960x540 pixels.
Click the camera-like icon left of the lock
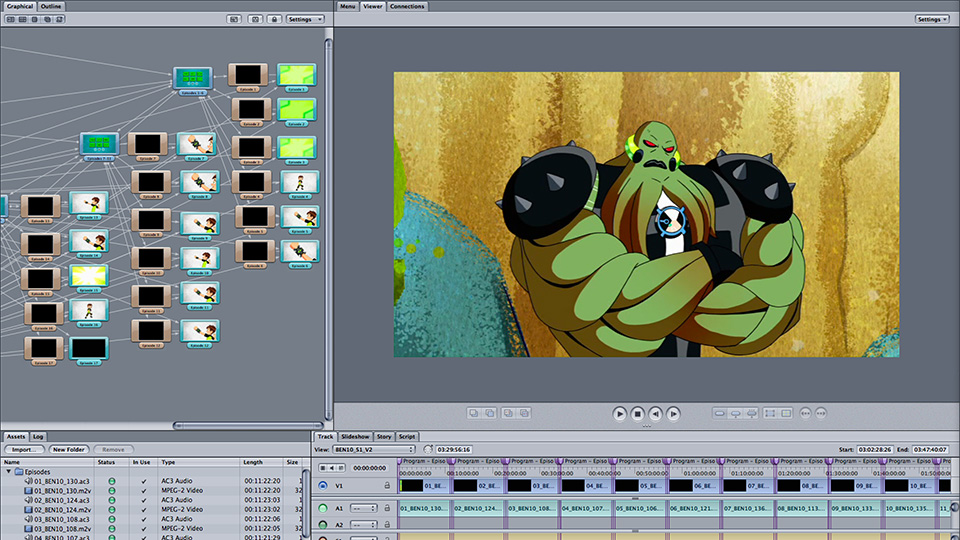point(255,19)
